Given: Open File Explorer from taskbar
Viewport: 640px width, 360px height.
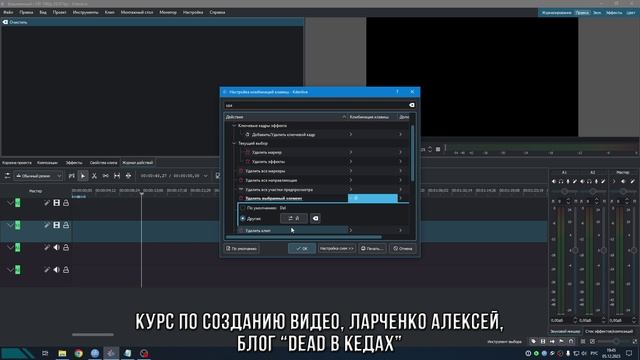Looking at the screenshot, I should pos(62,353).
